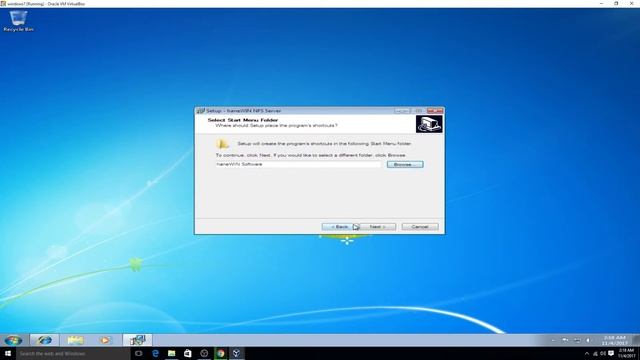Open the host network tray icon
This screenshot has height=360, width=640.
pos(595,354)
